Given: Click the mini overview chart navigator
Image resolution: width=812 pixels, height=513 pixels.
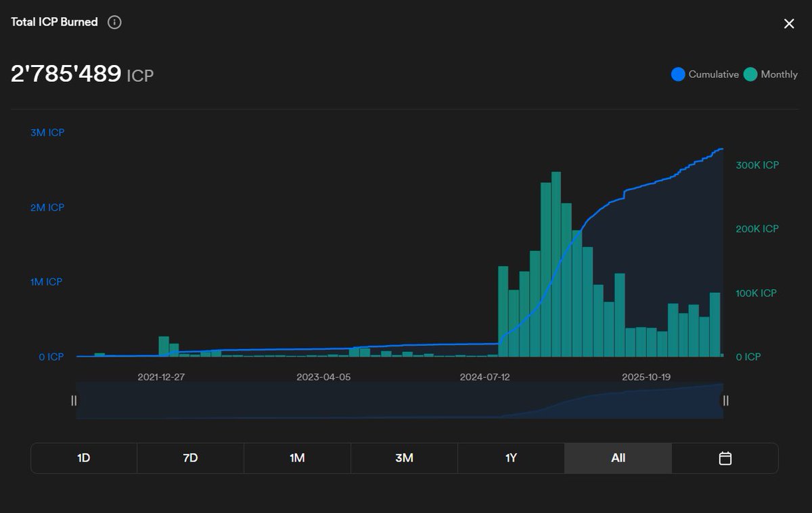Looking at the screenshot, I should (x=399, y=401).
